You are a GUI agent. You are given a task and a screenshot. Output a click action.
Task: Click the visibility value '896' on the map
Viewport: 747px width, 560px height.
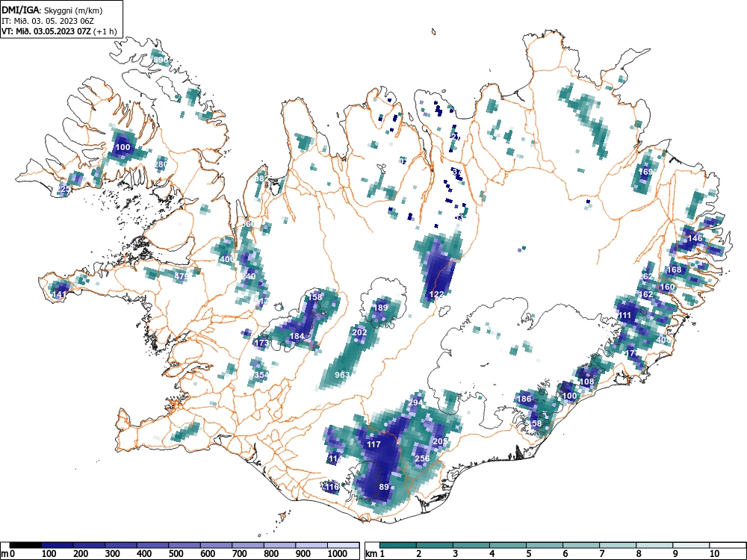tap(161, 60)
